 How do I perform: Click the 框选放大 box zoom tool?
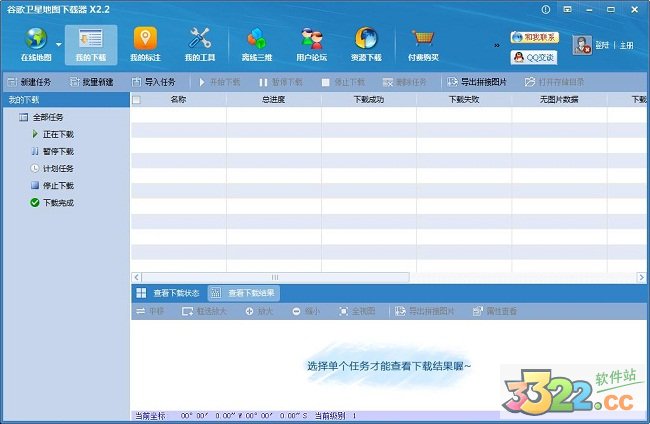click(x=204, y=311)
